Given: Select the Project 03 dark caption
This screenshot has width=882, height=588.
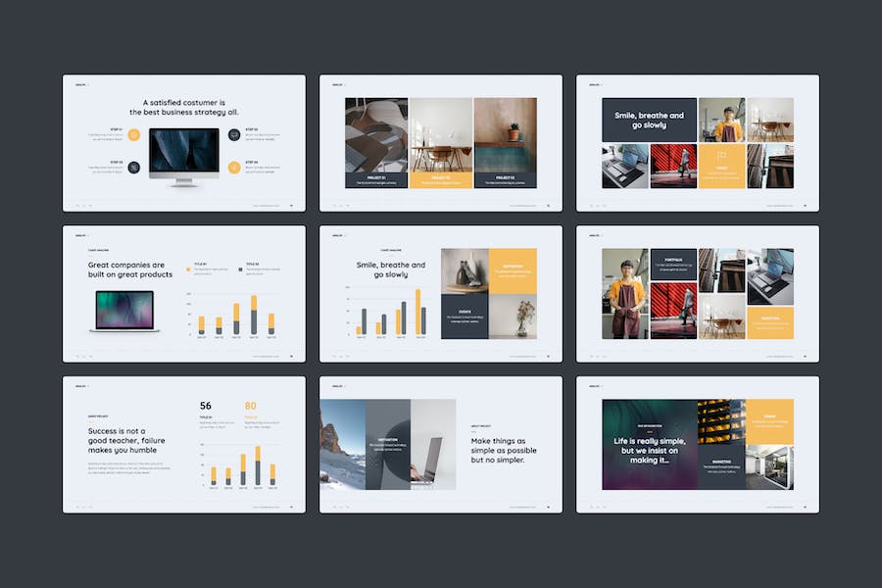Looking at the screenshot, I should tap(505, 180).
